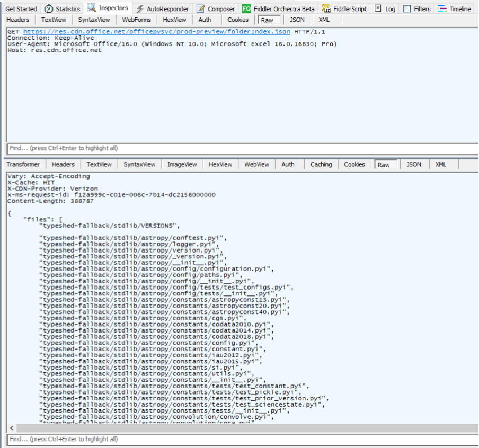479x448 pixels.
Task: Open the Statistics tab stopwatch icon
Action: (x=49, y=9)
